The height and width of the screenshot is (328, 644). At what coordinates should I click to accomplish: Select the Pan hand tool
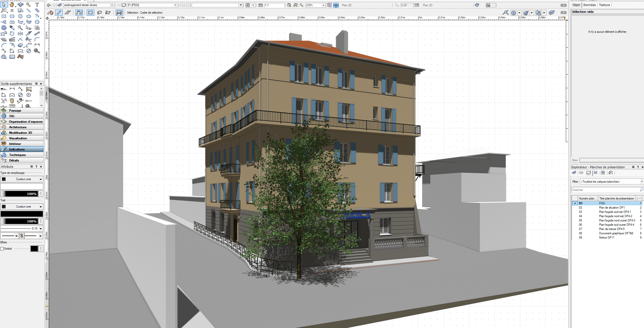click(12, 5)
